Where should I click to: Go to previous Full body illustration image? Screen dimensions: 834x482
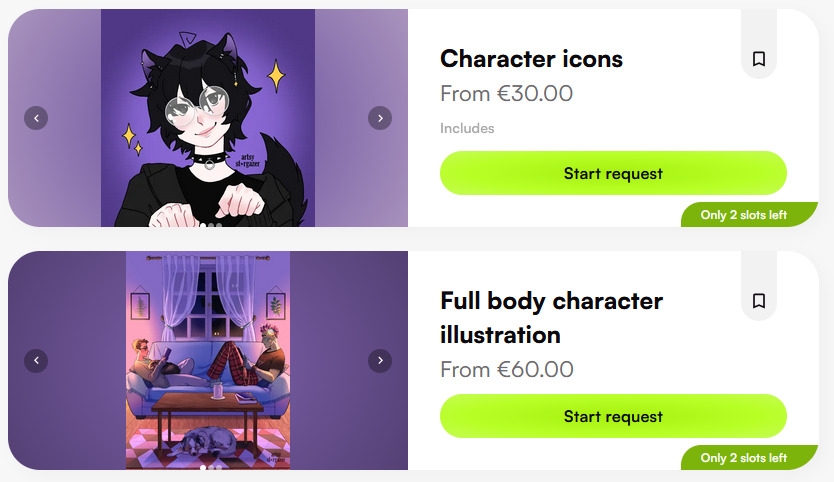[36, 360]
